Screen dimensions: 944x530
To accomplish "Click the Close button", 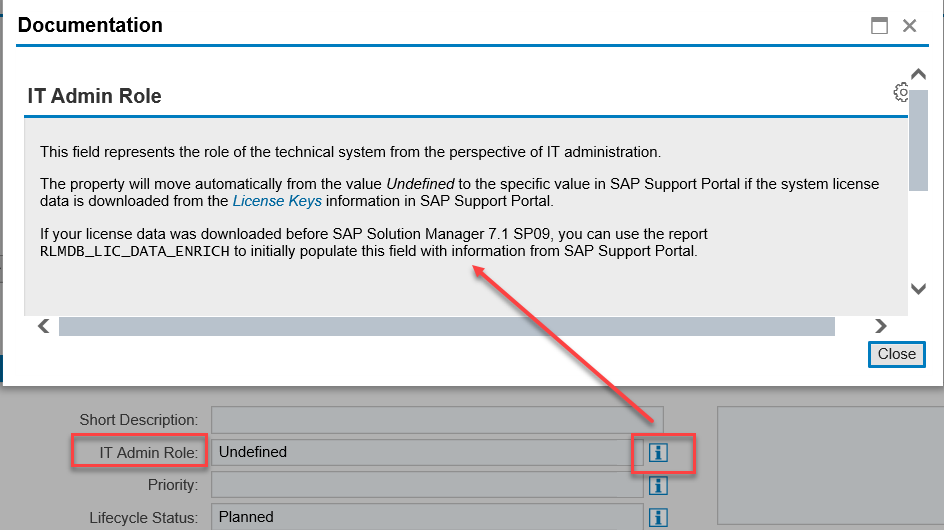I will (x=896, y=354).
